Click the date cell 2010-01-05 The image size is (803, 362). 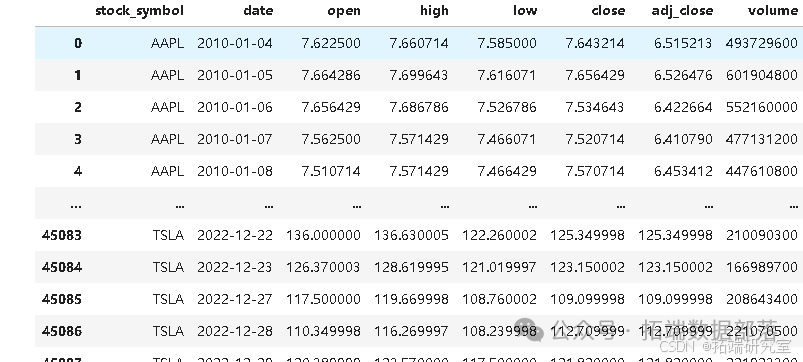[x=235, y=76]
